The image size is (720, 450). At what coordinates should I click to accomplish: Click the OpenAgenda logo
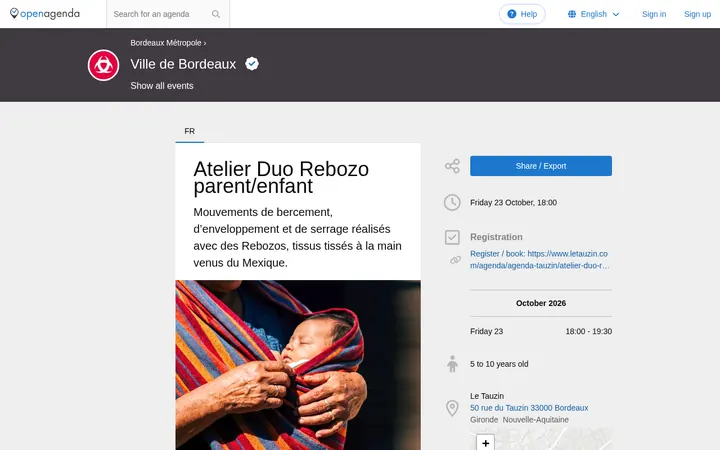point(45,14)
